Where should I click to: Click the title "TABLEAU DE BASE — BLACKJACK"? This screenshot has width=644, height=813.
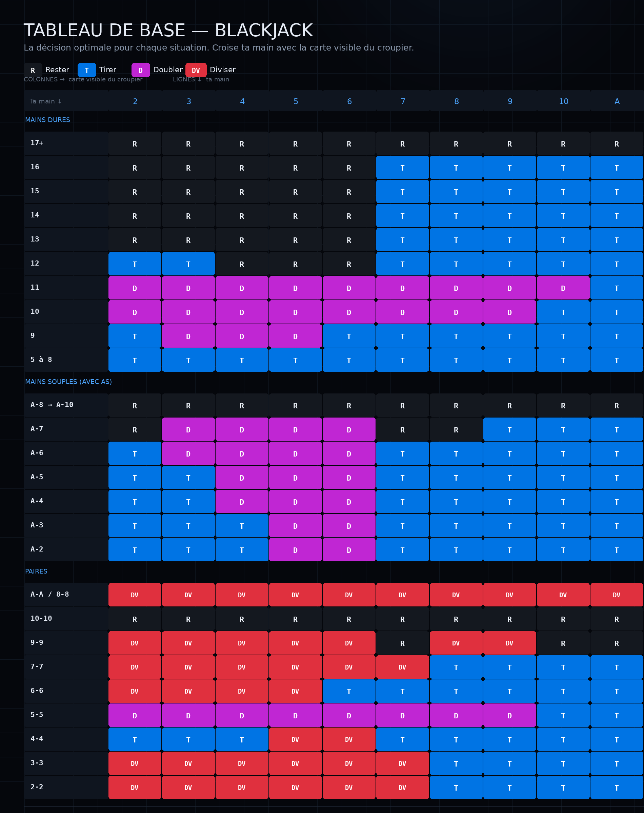(168, 30)
